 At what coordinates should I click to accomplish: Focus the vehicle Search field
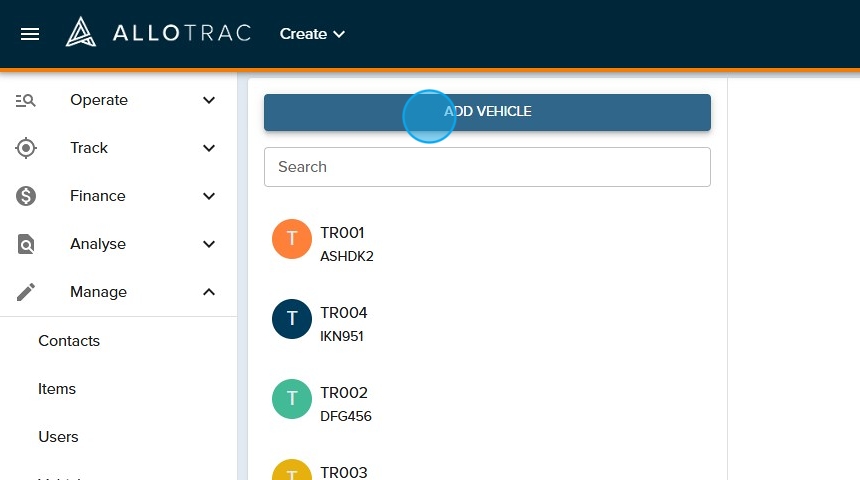click(x=487, y=167)
